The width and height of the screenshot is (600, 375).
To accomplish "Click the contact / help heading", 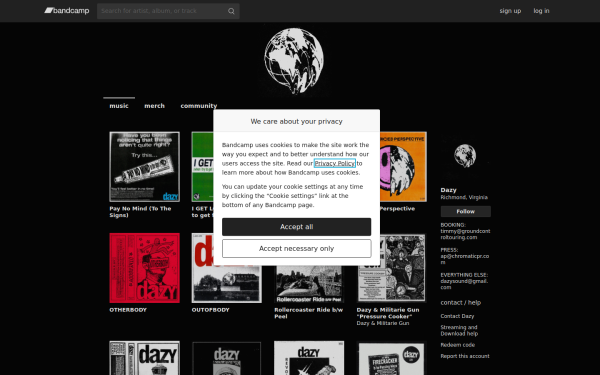I will pyautogui.click(x=461, y=302).
